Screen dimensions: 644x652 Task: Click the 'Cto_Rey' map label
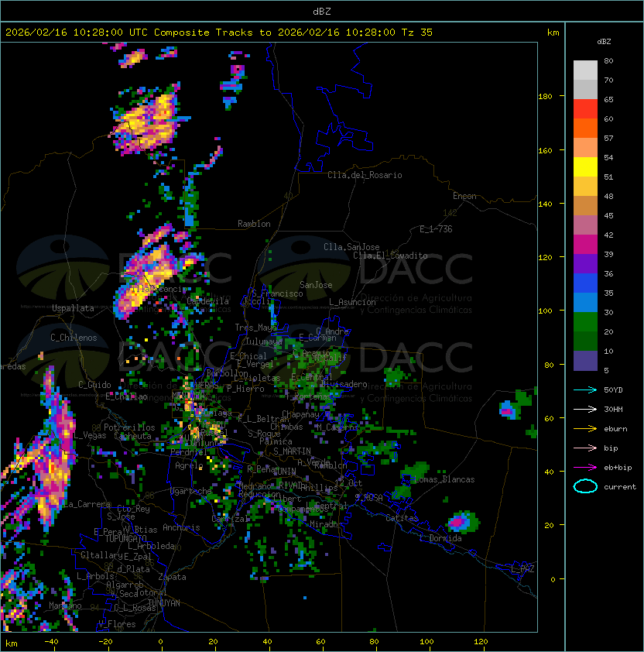click(133, 509)
